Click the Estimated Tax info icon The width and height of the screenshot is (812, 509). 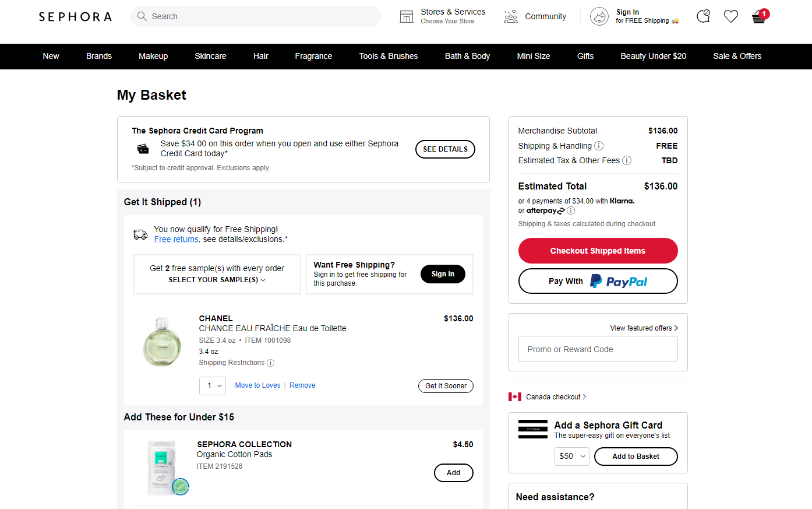point(627,160)
